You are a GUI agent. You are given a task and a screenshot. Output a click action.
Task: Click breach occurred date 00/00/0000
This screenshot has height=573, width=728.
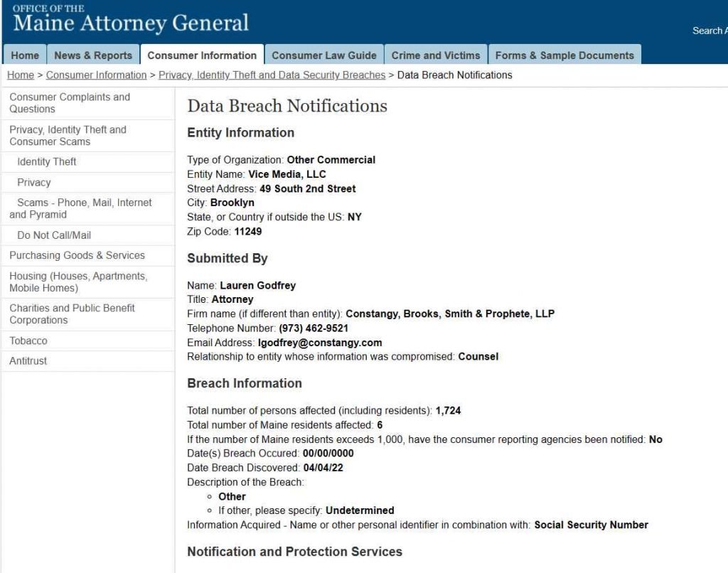[328, 453]
